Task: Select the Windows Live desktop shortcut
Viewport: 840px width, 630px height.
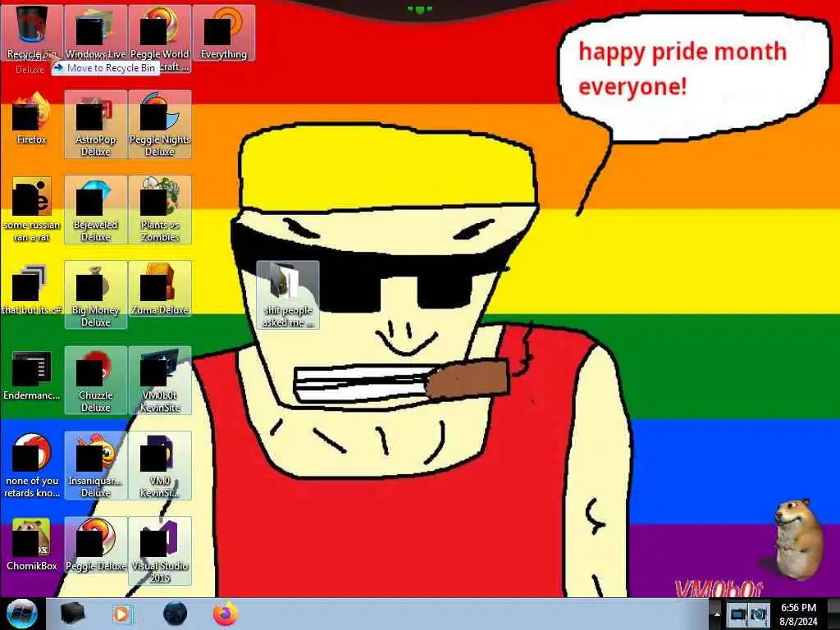Action: [95, 32]
